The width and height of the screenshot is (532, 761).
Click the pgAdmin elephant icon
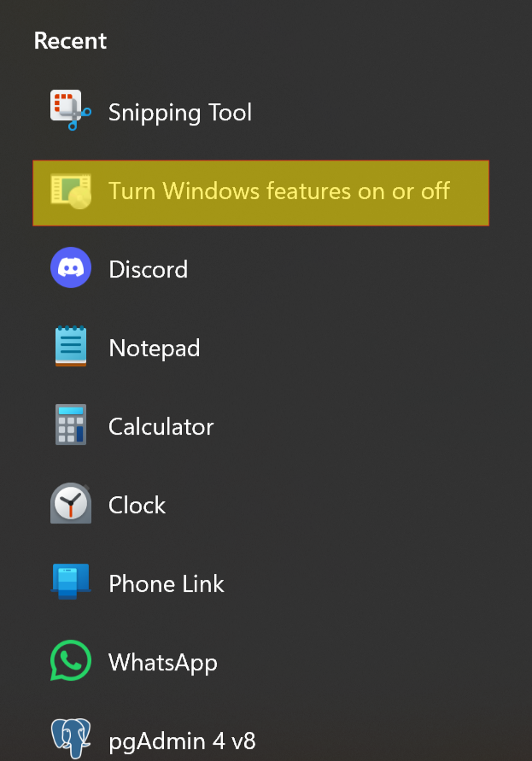71,738
